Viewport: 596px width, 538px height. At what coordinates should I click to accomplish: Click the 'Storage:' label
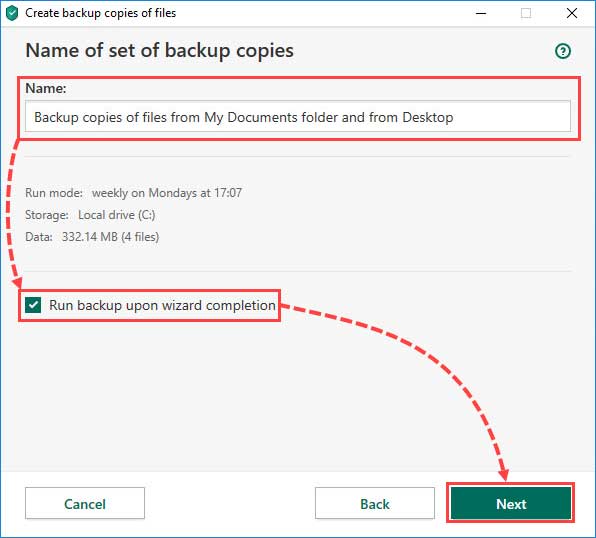pyautogui.click(x=47, y=215)
